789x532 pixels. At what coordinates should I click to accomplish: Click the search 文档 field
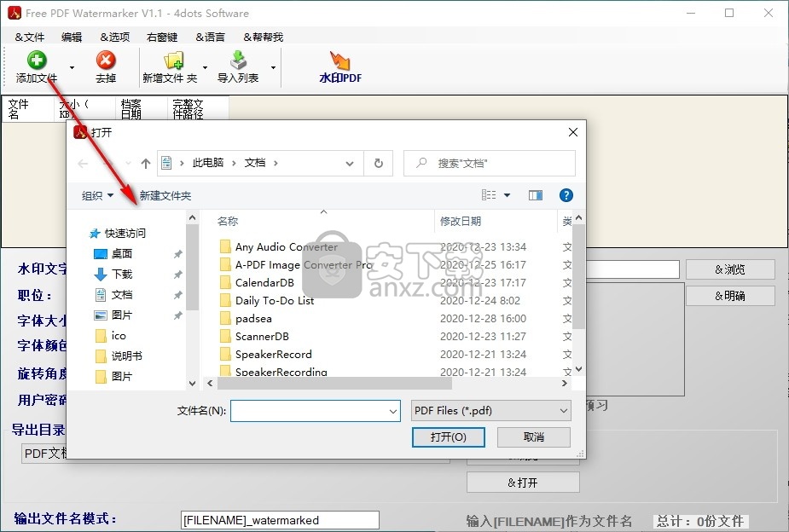pyautogui.click(x=490, y=164)
